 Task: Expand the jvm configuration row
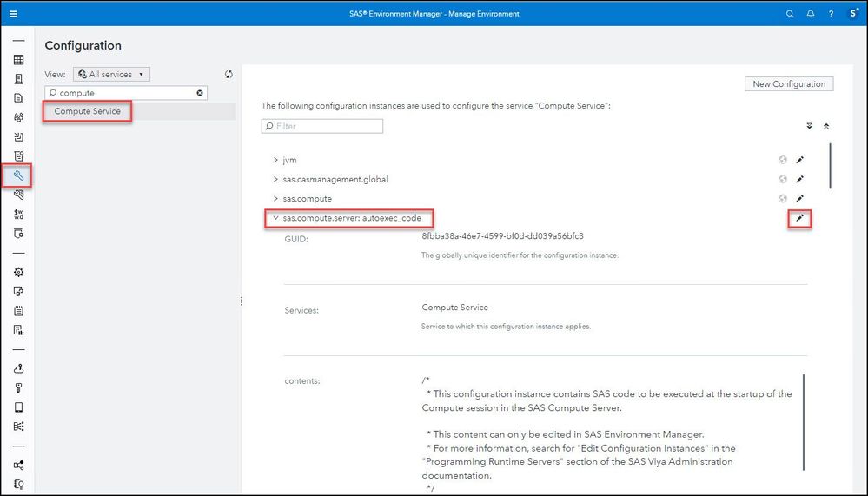coord(275,160)
